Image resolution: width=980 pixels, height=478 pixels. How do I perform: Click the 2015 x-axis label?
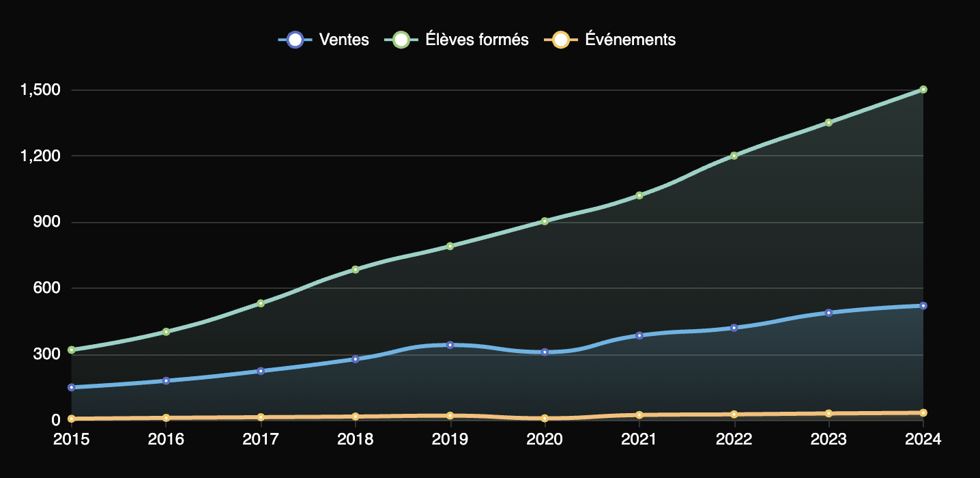(x=72, y=439)
